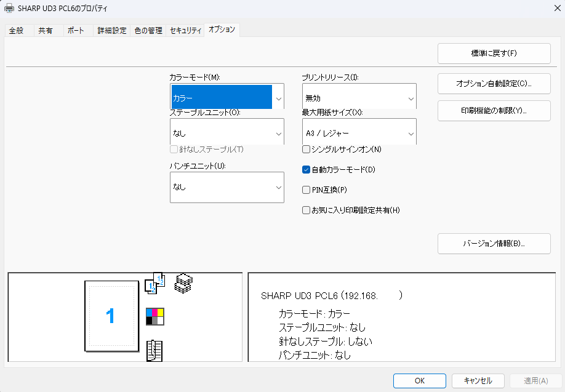
Task: Click the オプション自動設定 button
Action: (x=494, y=84)
